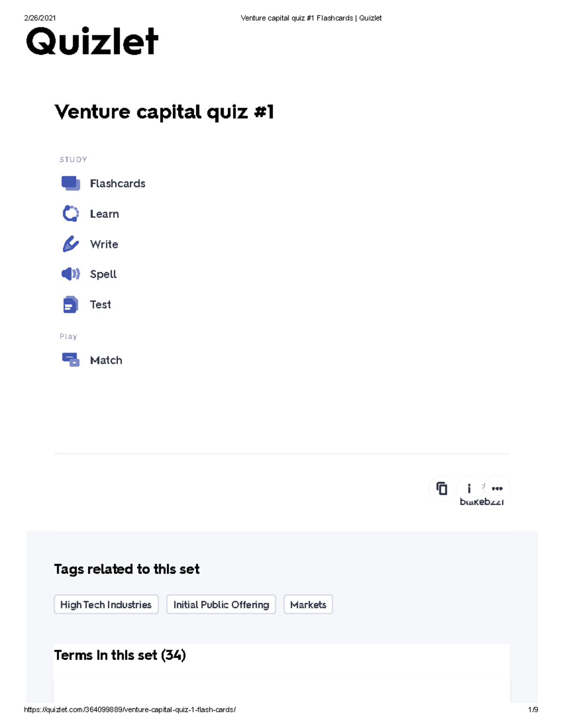Open Test mode using the document icon
This screenshot has height=728, width=563.
(69, 304)
